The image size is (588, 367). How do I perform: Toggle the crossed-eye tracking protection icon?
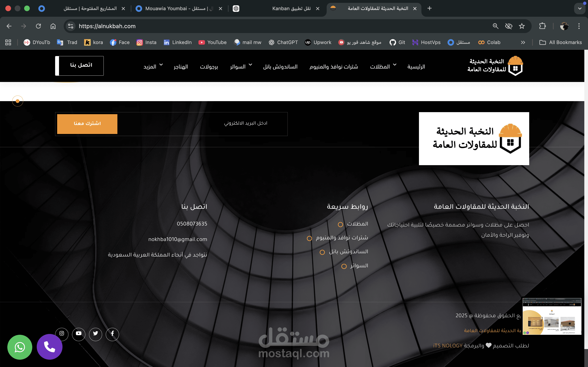[509, 26]
